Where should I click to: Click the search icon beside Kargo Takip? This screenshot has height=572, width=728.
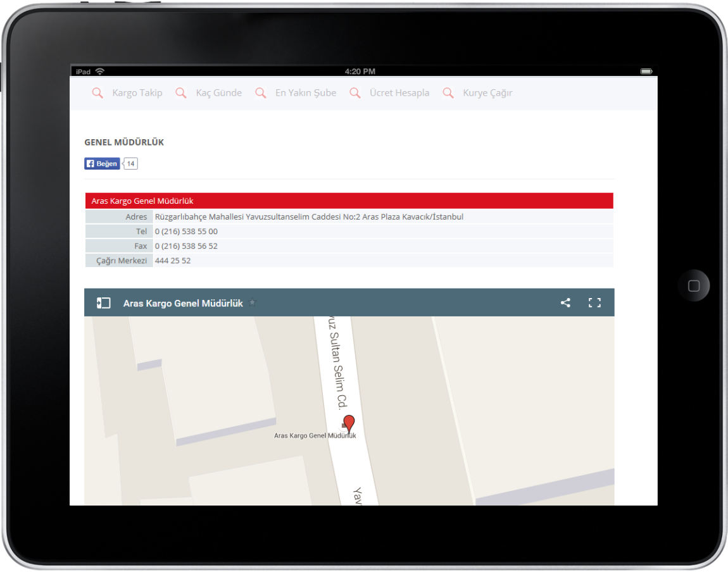[97, 93]
